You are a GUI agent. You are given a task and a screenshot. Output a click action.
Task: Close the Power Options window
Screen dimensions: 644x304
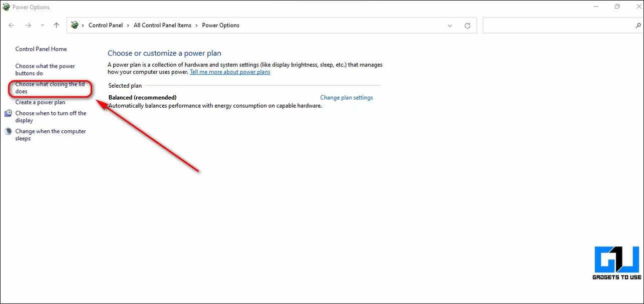tap(638, 7)
